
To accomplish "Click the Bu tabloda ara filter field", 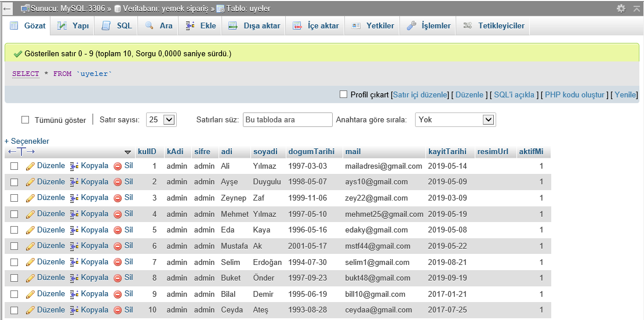I will [287, 119].
